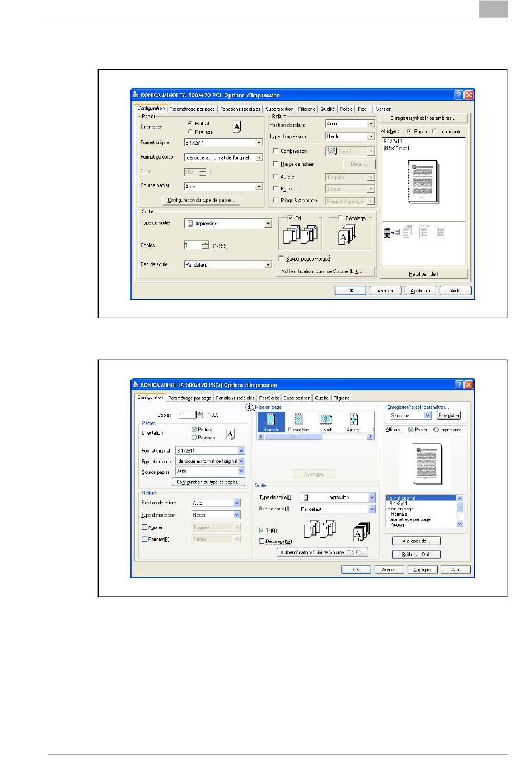
Task: Click Rétbl par. déft button in PCL
Action: 423,274
